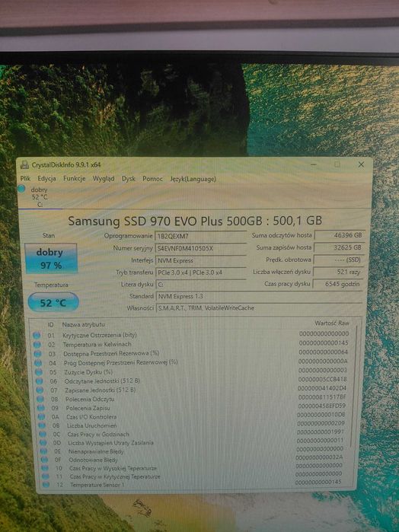Click raw value 0000000000032A

[x=319, y=457]
